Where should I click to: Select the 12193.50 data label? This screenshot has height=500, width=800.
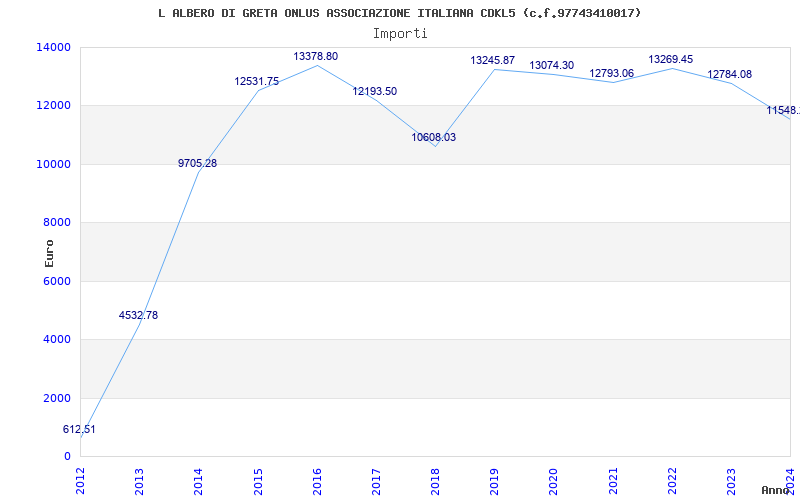pos(374,91)
